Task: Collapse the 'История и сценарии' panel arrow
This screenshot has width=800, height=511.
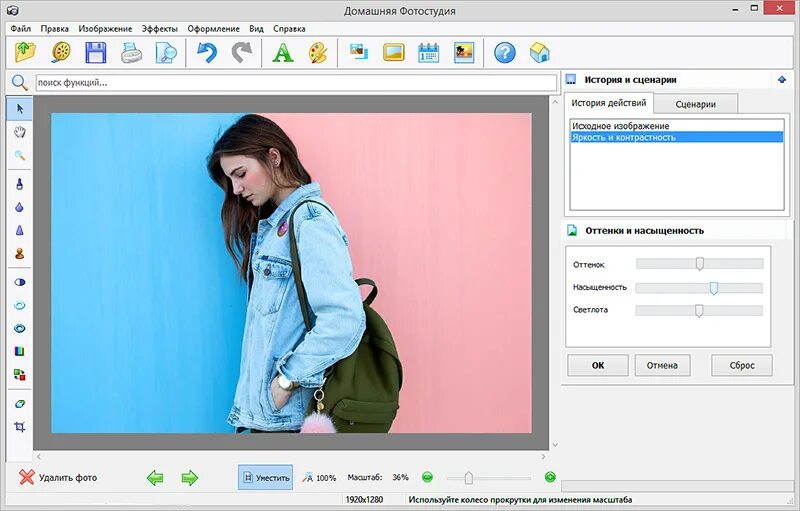Action: (781, 79)
